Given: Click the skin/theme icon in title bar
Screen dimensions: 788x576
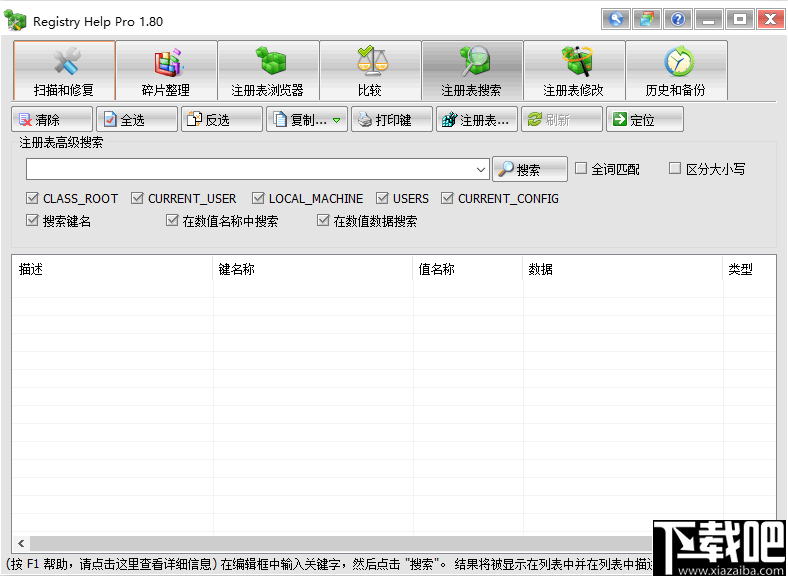Looking at the screenshot, I should [x=647, y=20].
